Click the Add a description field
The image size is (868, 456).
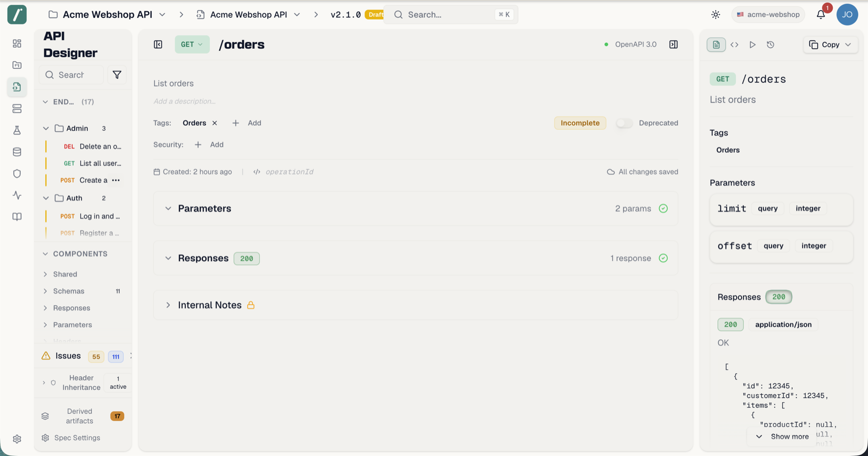click(184, 101)
